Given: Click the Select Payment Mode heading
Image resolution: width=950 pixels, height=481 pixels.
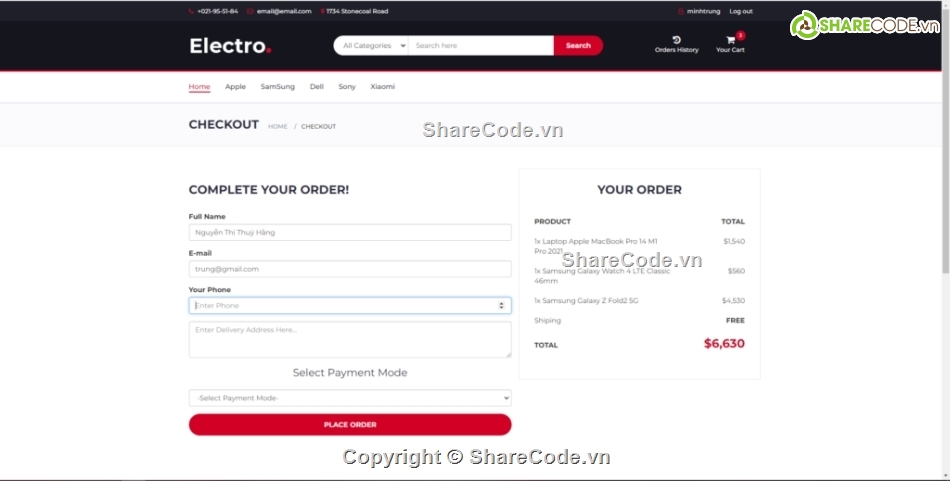Looking at the screenshot, I should pos(350,373).
